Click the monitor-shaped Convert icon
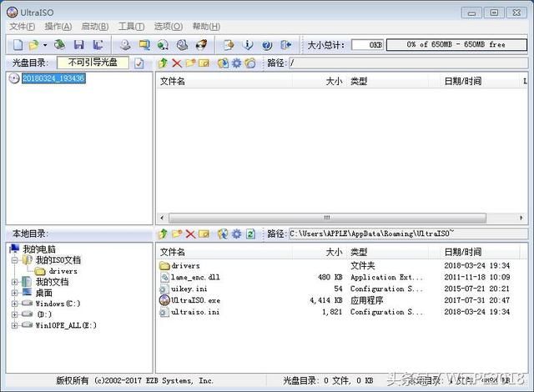Image resolution: width=534 pixels, height=392 pixels. [144, 45]
